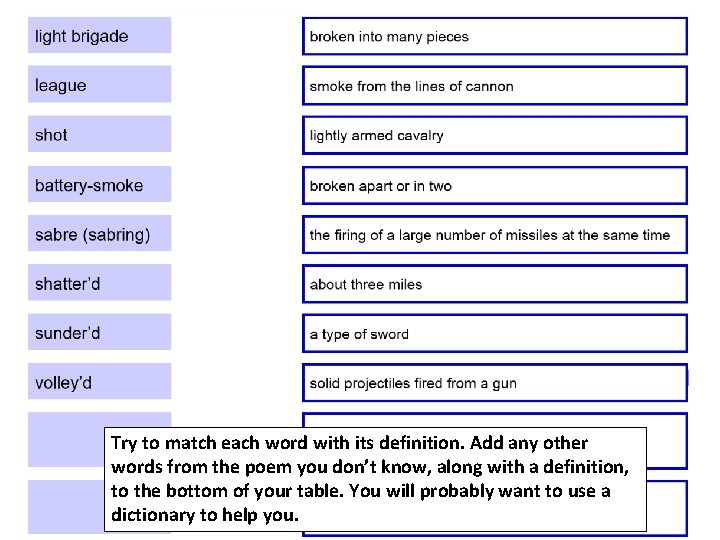The image size is (720, 540).
Task: Select 'about three miles' definition box
Action: (x=495, y=284)
